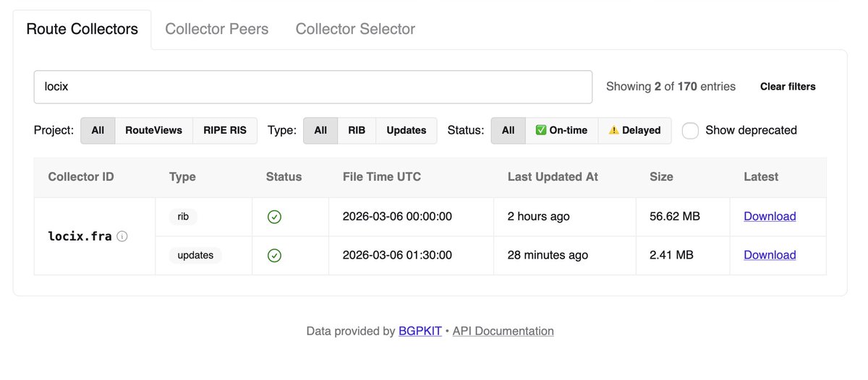
Task: Switch to the Route Collectors tab
Action: (82, 30)
